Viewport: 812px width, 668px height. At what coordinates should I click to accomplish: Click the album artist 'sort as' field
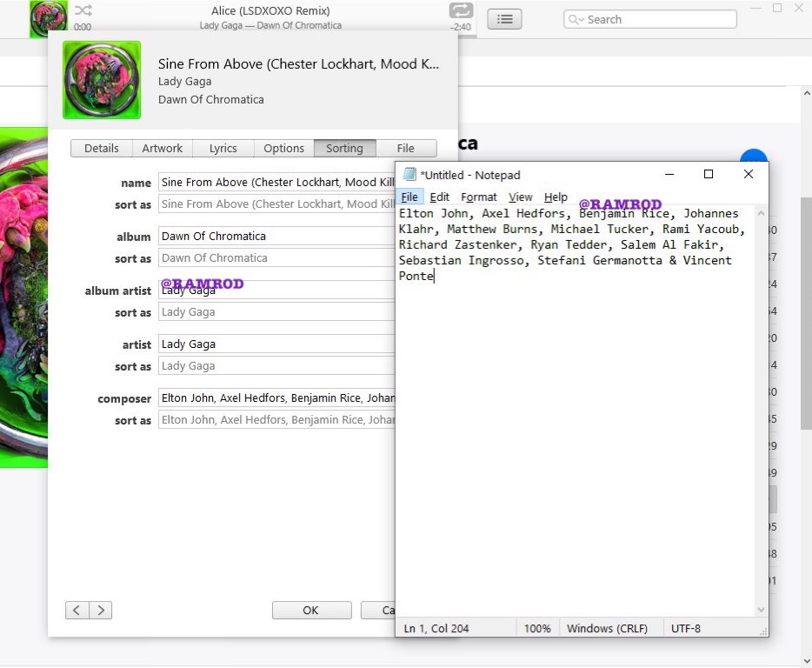(x=276, y=312)
